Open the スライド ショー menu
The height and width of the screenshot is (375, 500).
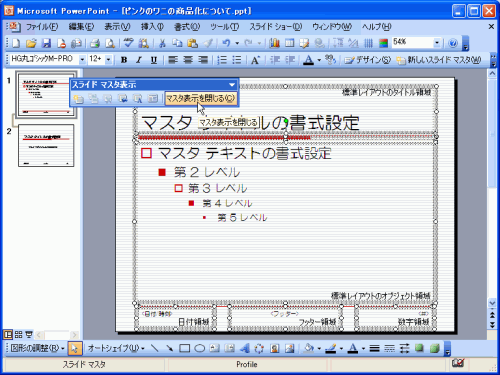276,27
